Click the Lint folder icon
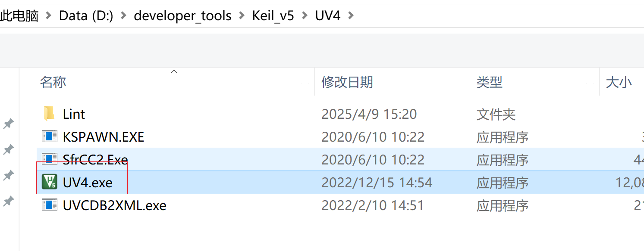The image size is (644, 251). 49,114
